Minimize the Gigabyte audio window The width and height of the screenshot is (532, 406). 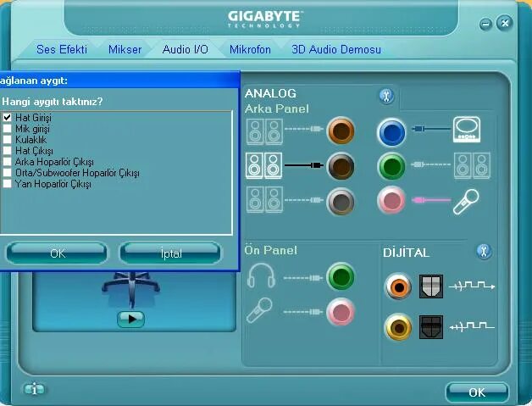pyautogui.click(x=486, y=24)
